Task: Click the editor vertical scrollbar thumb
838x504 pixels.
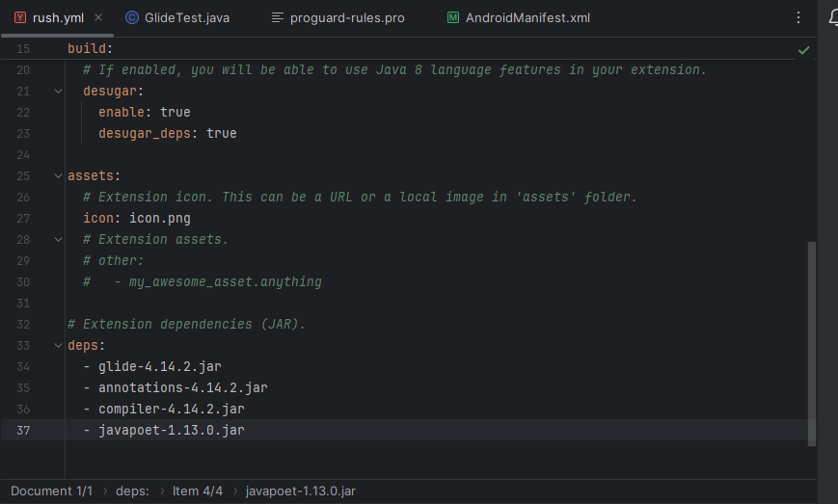Action: (812, 343)
